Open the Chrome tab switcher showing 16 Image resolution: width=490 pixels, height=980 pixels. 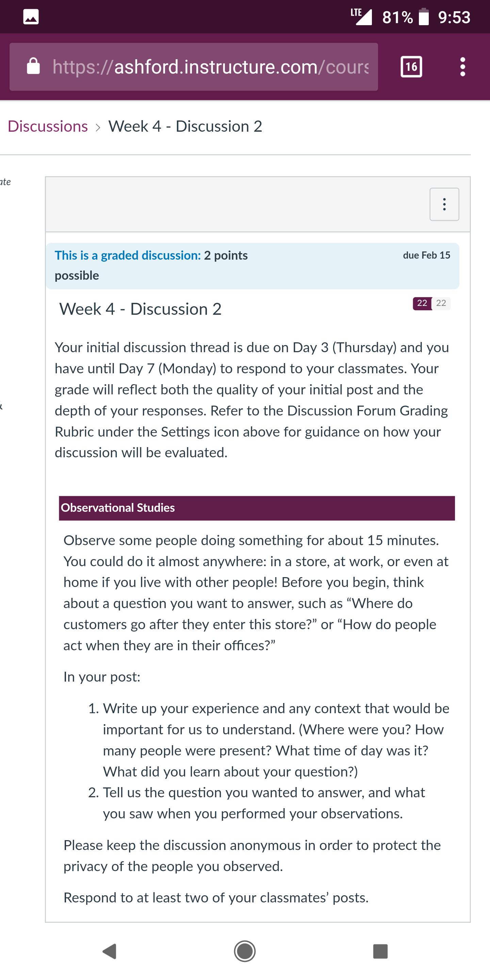(411, 67)
